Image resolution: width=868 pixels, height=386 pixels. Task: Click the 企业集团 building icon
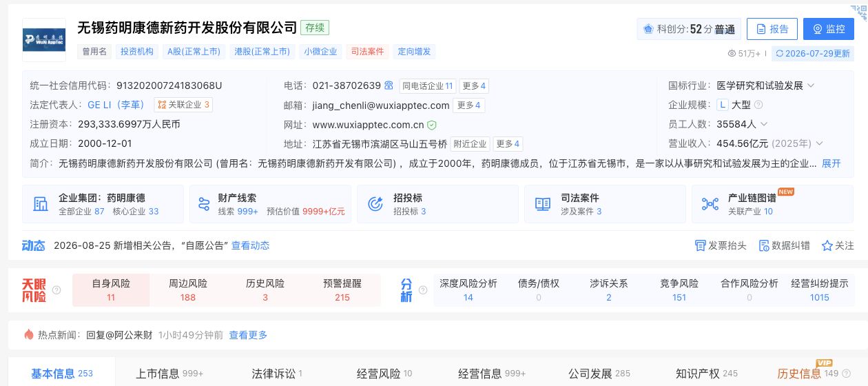coord(41,204)
